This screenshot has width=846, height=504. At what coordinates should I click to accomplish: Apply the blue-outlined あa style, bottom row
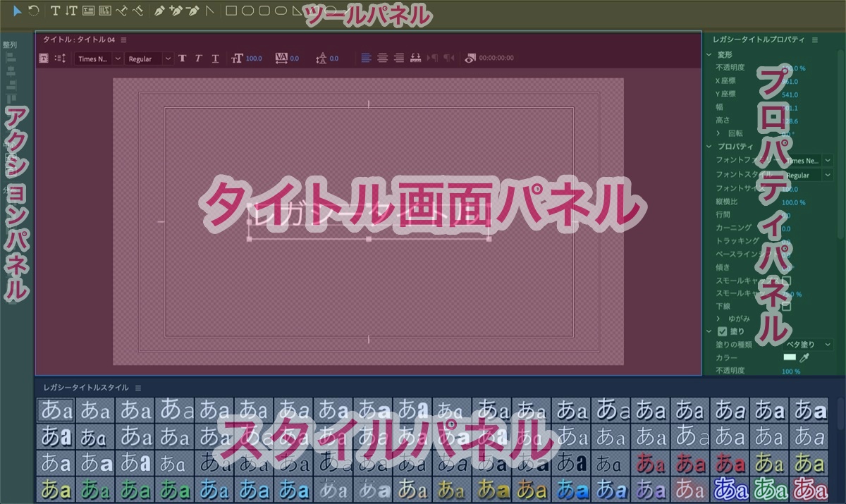[x=730, y=488]
